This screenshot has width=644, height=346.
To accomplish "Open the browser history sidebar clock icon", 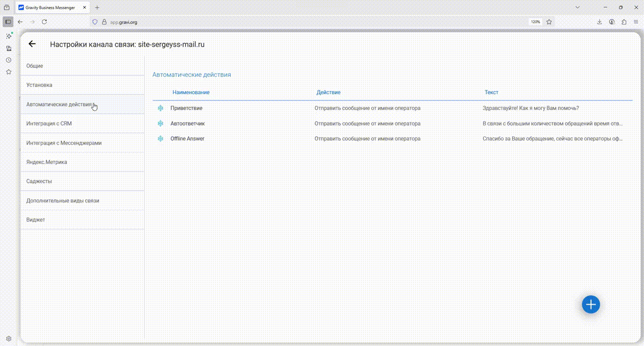I will tap(9, 60).
